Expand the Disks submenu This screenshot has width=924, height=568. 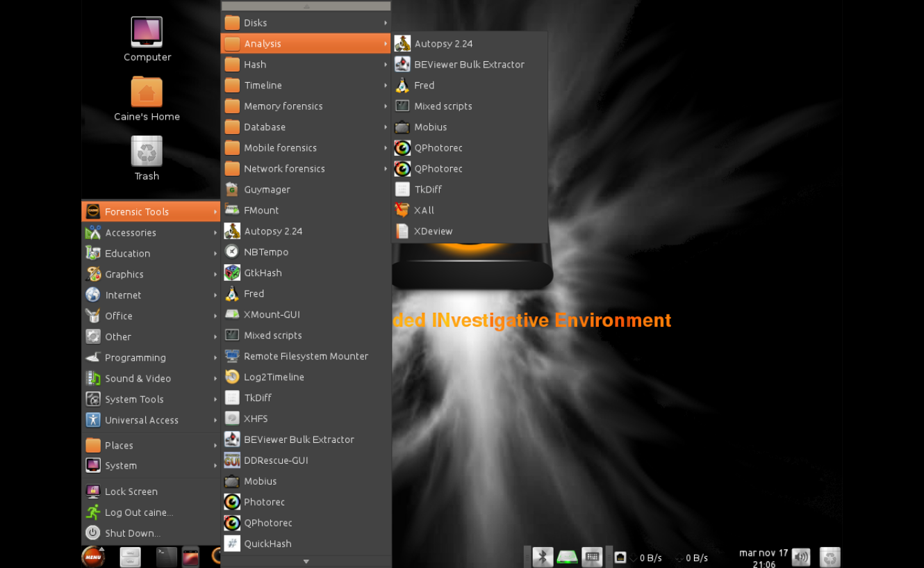[x=306, y=22]
